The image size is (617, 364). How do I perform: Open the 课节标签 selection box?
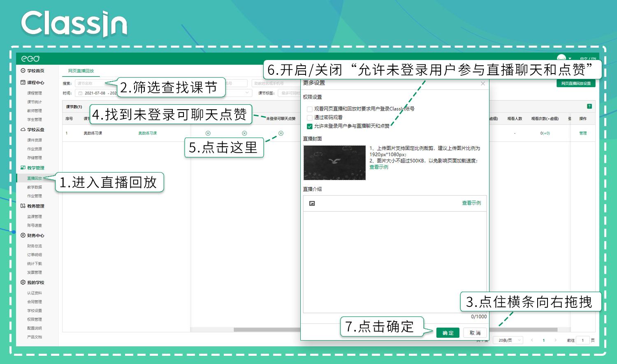289,93
